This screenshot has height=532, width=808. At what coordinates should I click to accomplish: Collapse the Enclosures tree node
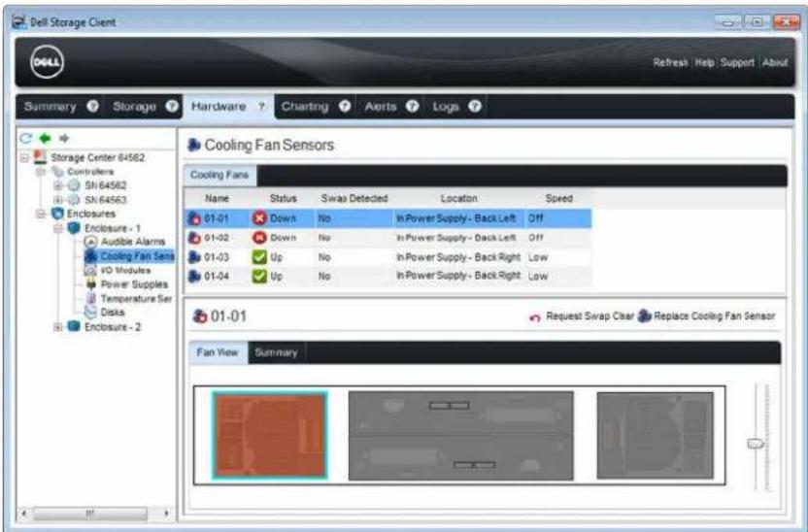pyautogui.click(x=41, y=214)
